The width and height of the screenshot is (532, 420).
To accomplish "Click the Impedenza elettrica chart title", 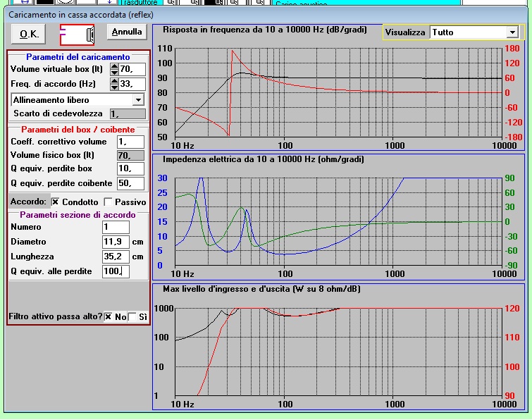I will (264, 159).
